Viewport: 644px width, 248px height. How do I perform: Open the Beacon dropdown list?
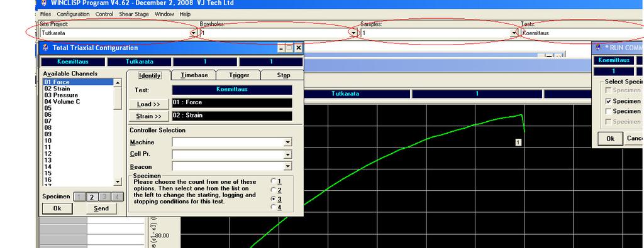(288, 166)
